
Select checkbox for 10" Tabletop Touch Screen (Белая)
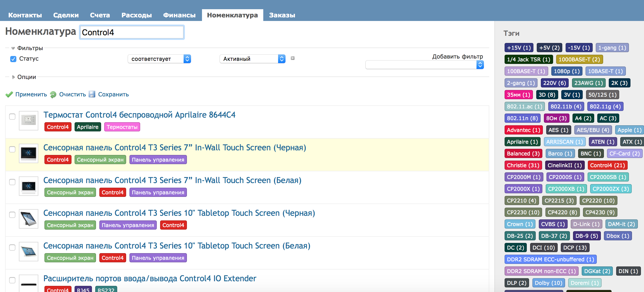pyautogui.click(x=12, y=248)
